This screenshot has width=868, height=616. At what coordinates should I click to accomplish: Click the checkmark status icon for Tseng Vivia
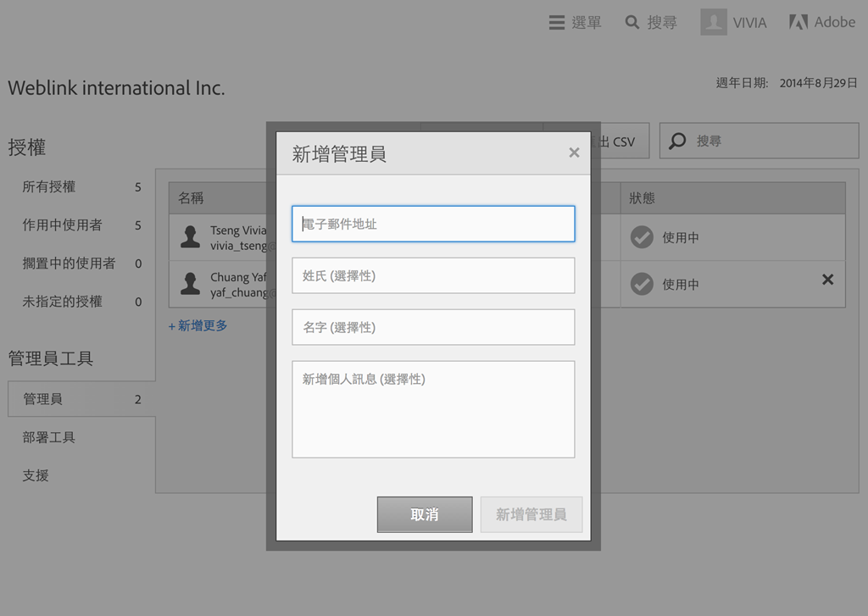(x=642, y=238)
